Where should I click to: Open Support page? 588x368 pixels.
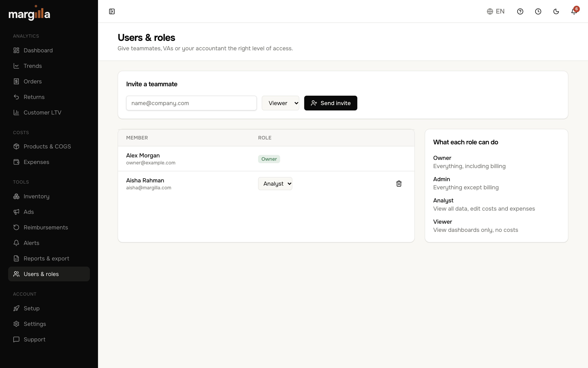click(49, 340)
